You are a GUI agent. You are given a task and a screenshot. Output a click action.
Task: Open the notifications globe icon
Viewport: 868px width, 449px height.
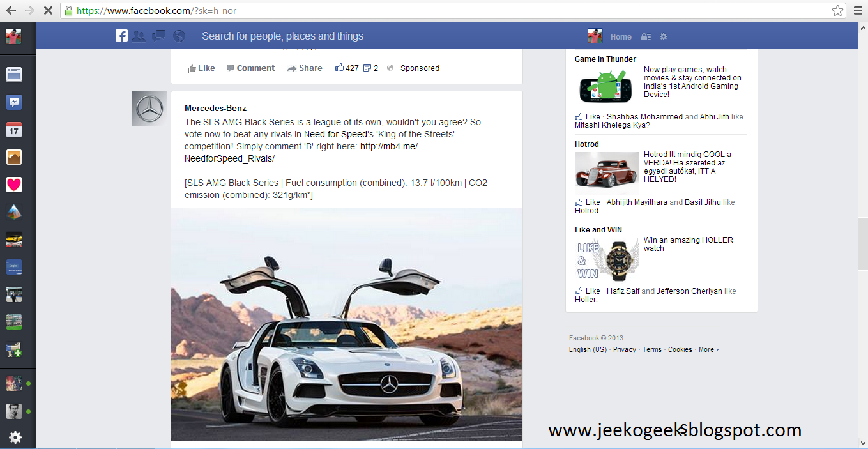pyautogui.click(x=179, y=36)
